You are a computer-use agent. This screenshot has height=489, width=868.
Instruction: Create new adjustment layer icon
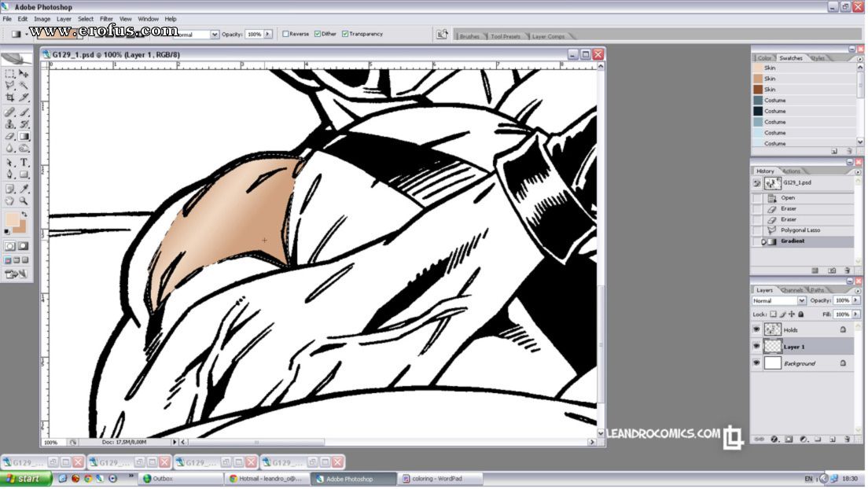pyautogui.click(x=804, y=439)
